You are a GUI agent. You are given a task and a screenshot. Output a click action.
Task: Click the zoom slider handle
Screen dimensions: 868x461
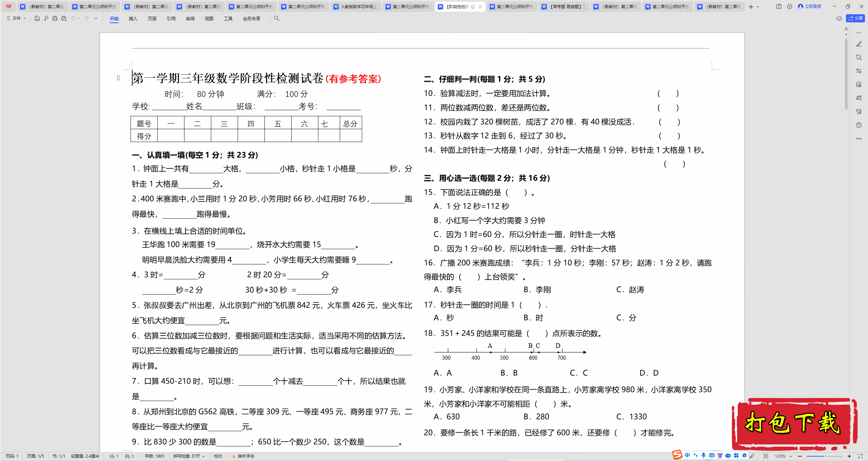tap(825, 456)
